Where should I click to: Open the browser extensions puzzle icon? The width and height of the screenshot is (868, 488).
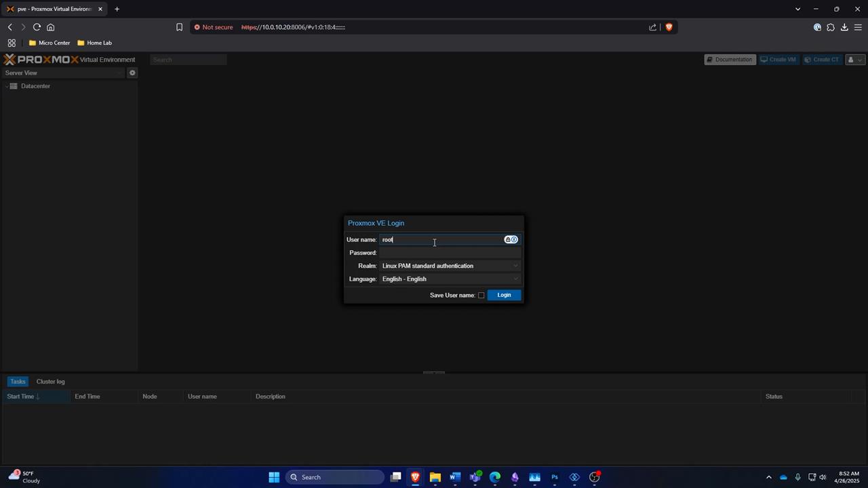click(x=831, y=27)
